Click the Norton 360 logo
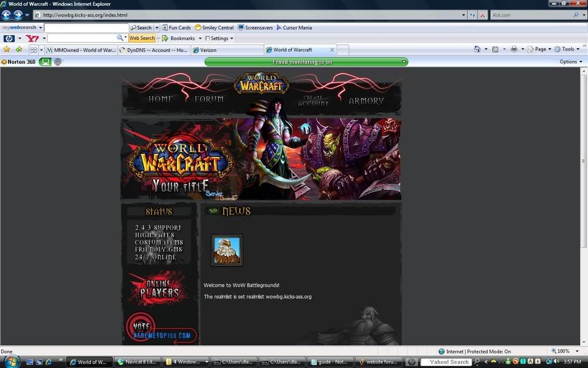 tap(18, 62)
